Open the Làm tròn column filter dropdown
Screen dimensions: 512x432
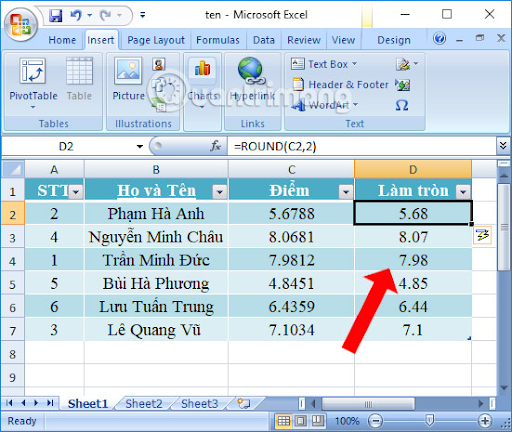pyautogui.click(x=463, y=192)
